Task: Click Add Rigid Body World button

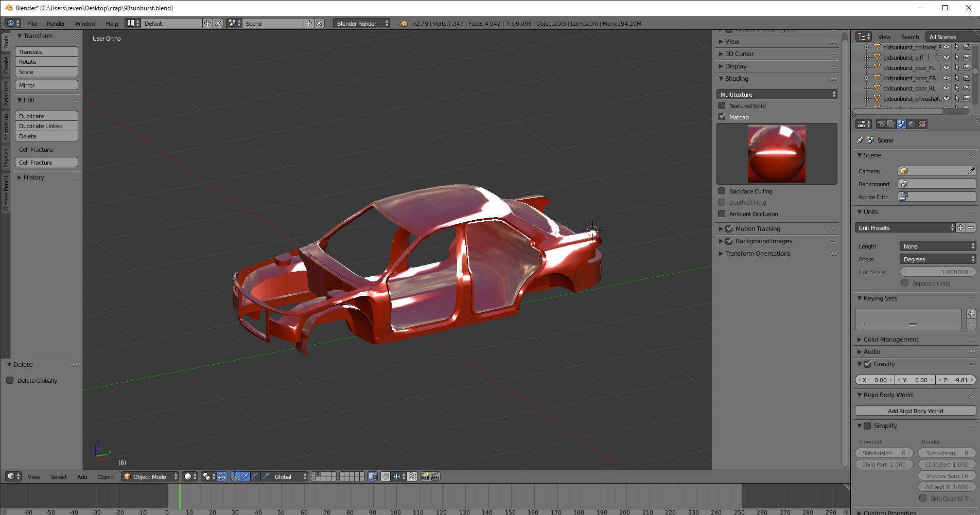Action: point(915,411)
